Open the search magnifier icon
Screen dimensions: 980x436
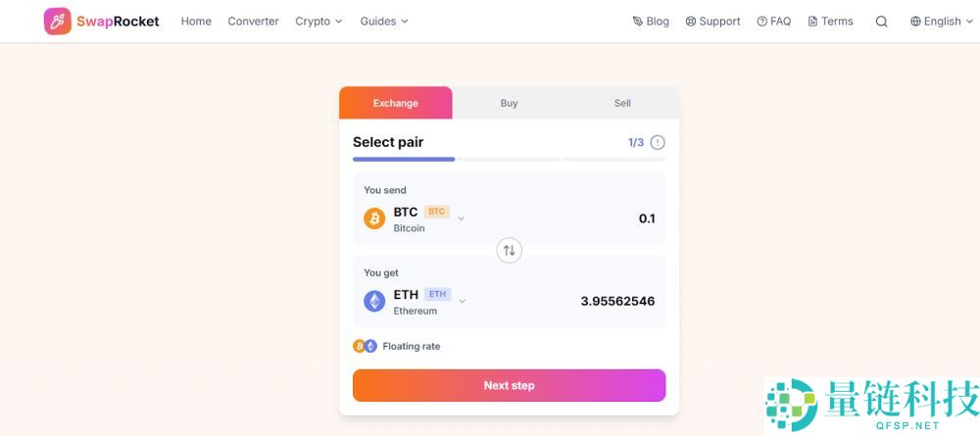click(882, 22)
